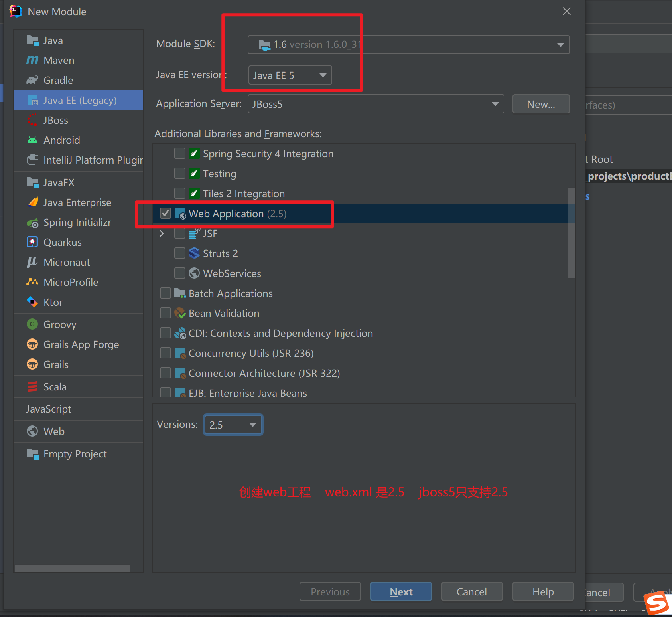
Task: Select Empty Project module type
Action: (x=79, y=454)
